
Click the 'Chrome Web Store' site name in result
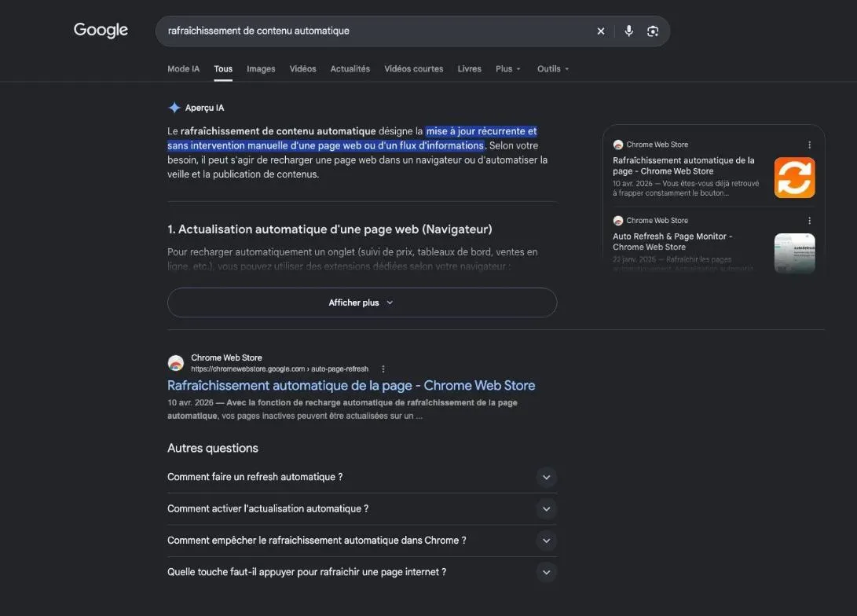(x=226, y=357)
